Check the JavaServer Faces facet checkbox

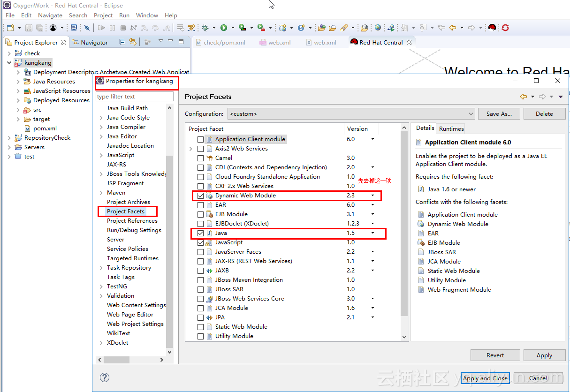(201, 252)
